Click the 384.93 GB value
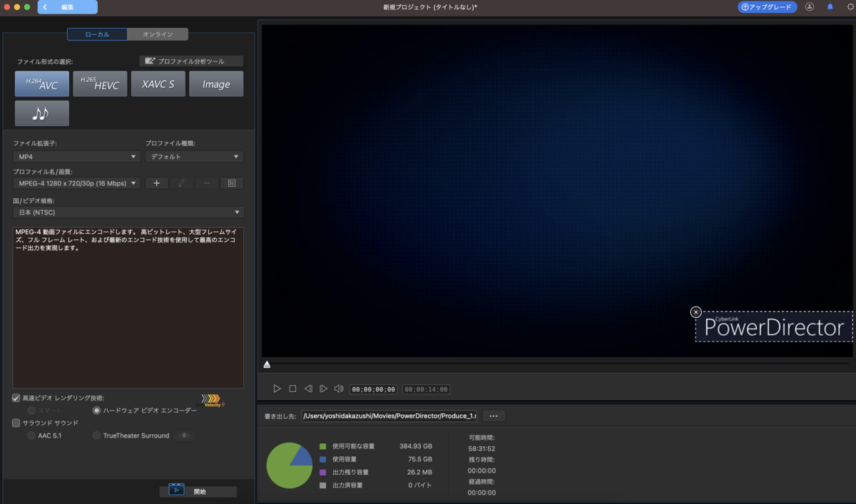The height and width of the screenshot is (504, 856). [416, 446]
